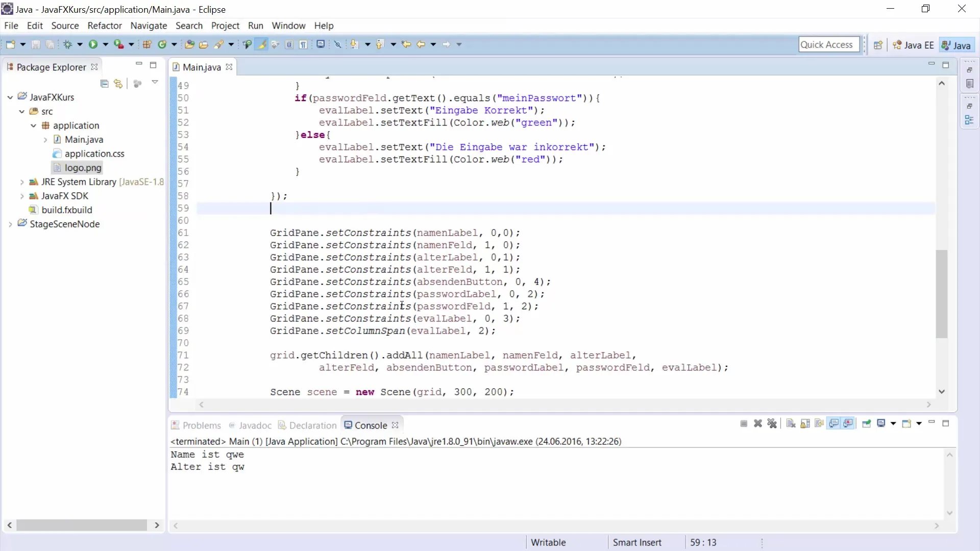Collapse the src folder node
980x551 pixels.
tap(22, 111)
